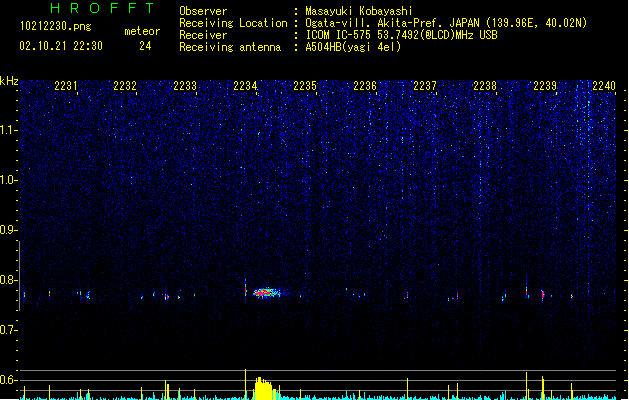Click the kHz axis unit label
The width and height of the screenshot is (629, 400).
point(9,81)
